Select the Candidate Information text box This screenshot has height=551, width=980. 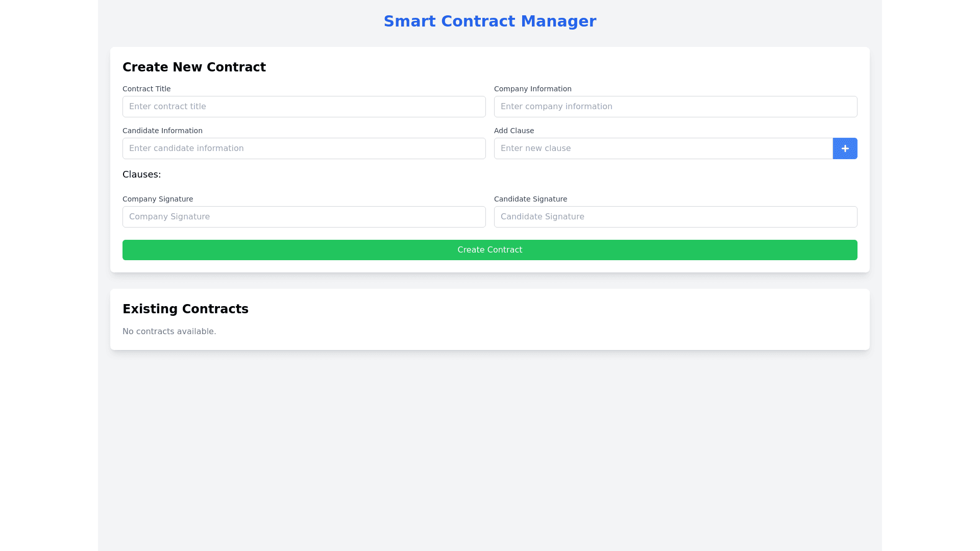304,148
